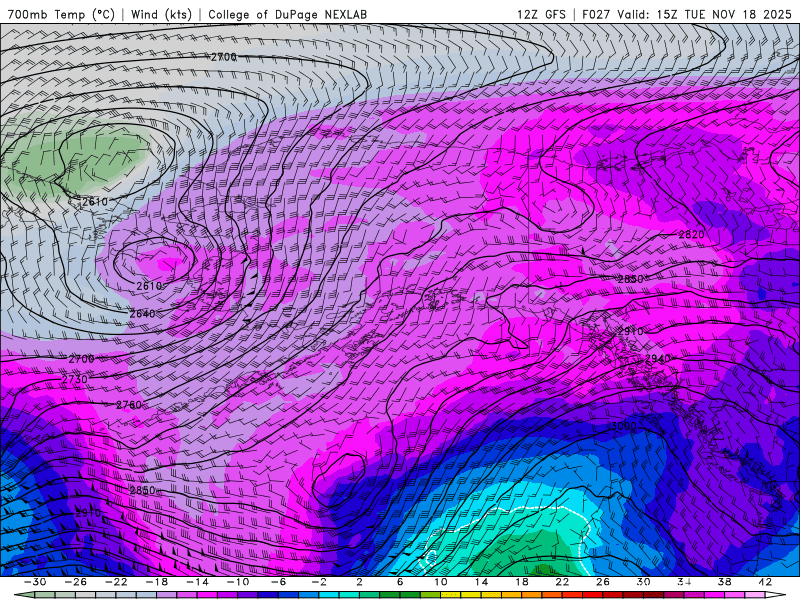Screen dimensions: 800x600
Task: Click the 2700 contour label just above 2730
Action: click(82, 359)
